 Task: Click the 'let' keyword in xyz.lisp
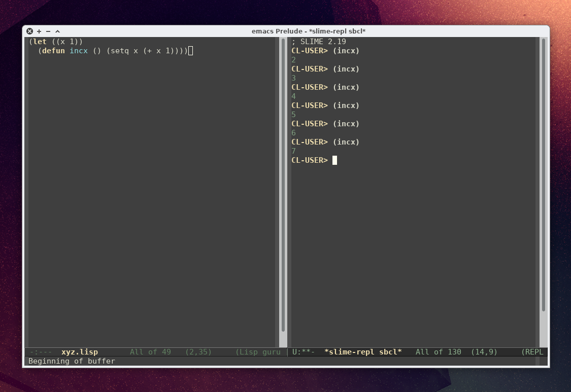[40, 42]
